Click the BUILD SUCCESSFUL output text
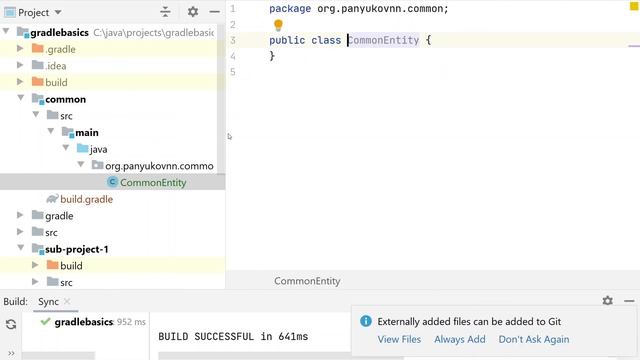The height and width of the screenshot is (360, 640). pos(233,337)
